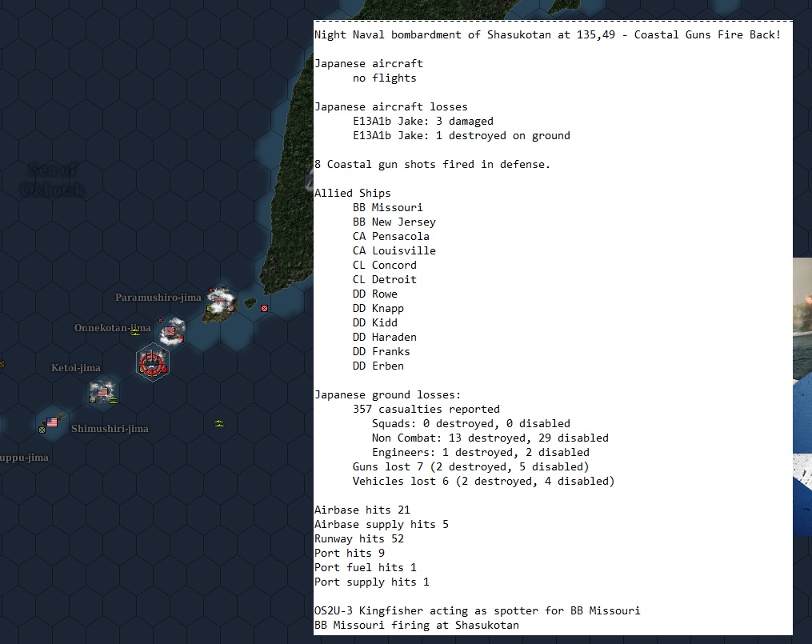Click the 'BB Missouri' line in Allied Ships
This screenshot has width=812, height=644.
387,207
